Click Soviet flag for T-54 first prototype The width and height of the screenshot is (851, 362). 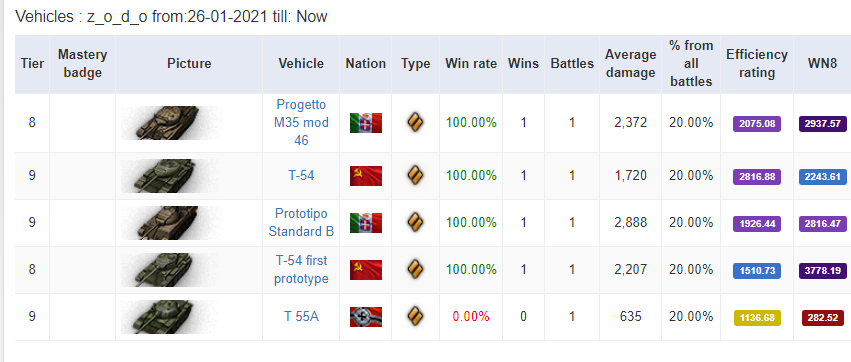click(366, 270)
